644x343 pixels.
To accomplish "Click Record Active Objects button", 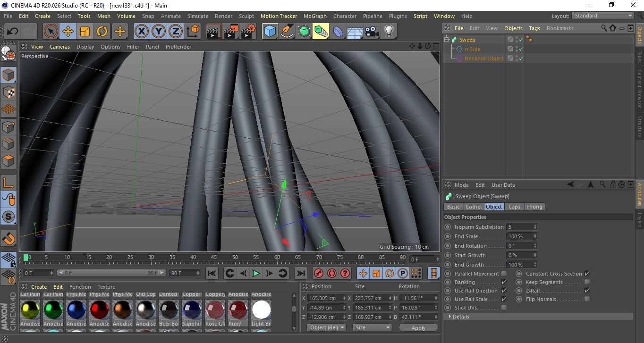I will click(x=319, y=273).
